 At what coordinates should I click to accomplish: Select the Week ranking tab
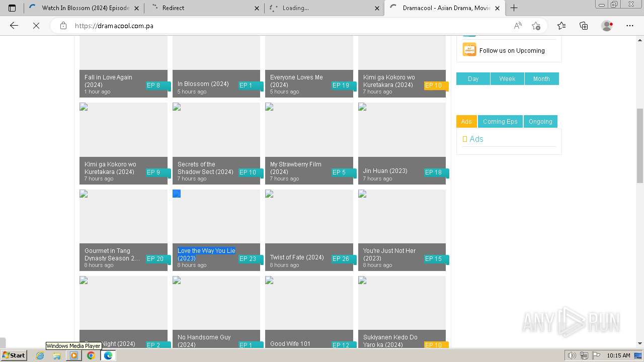[x=507, y=79]
